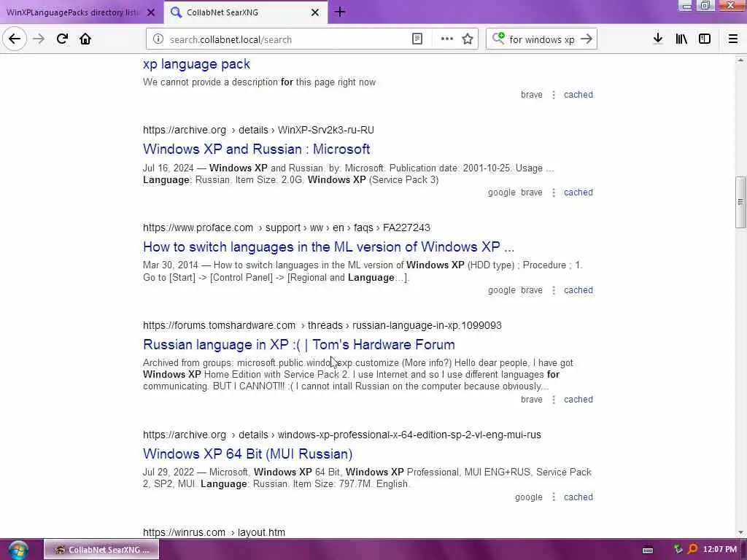Close the CollabNet SearXNG tab
The width and height of the screenshot is (747, 560).
[x=315, y=12]
